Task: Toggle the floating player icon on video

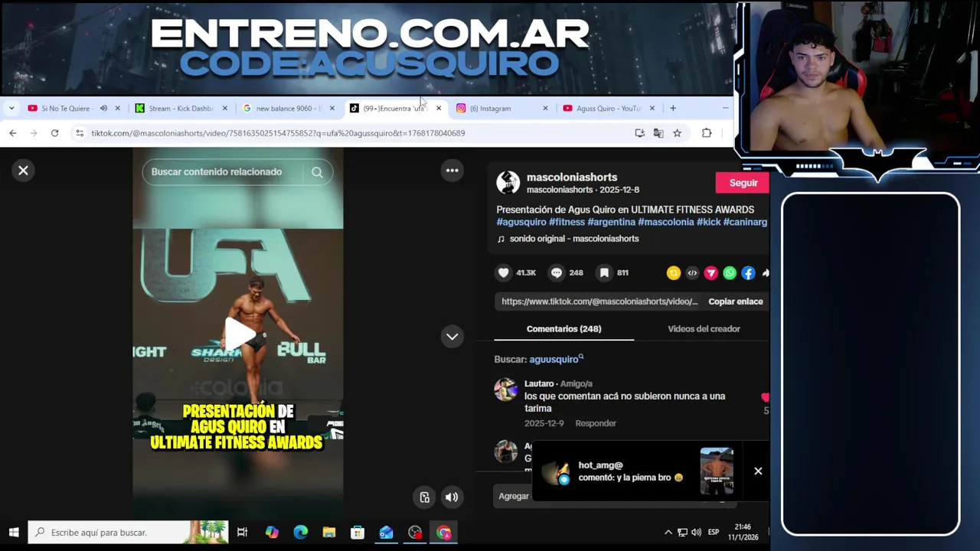Action: point(425,497)
